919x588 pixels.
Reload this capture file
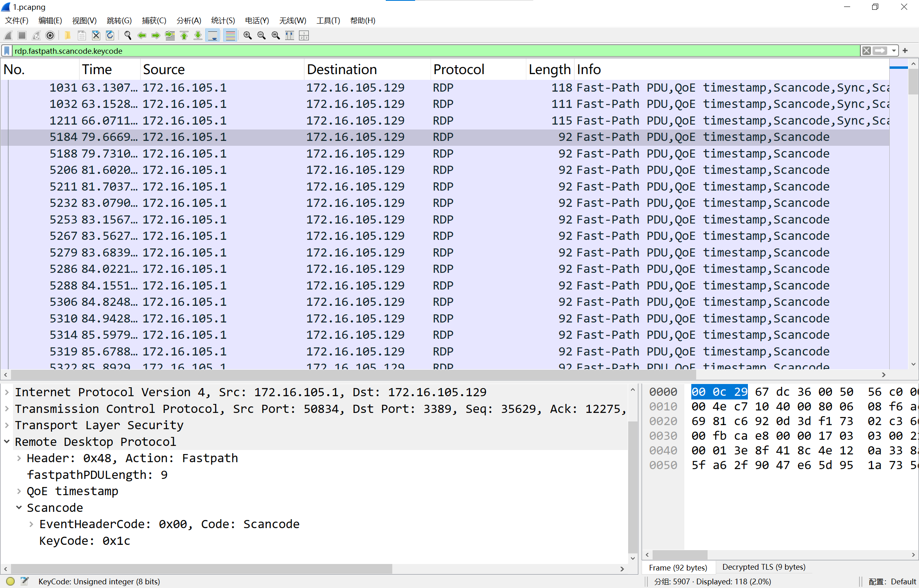pyautogui.click(x=110, y=36)
